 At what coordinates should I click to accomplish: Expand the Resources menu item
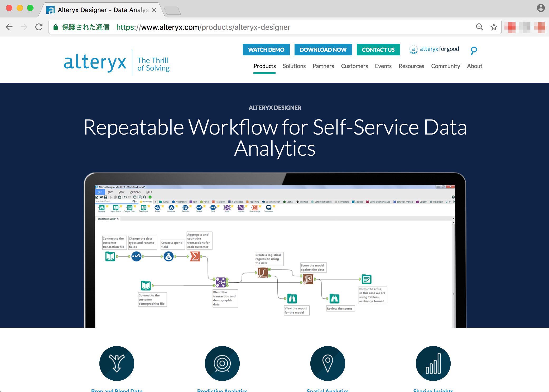coord(411,66)
